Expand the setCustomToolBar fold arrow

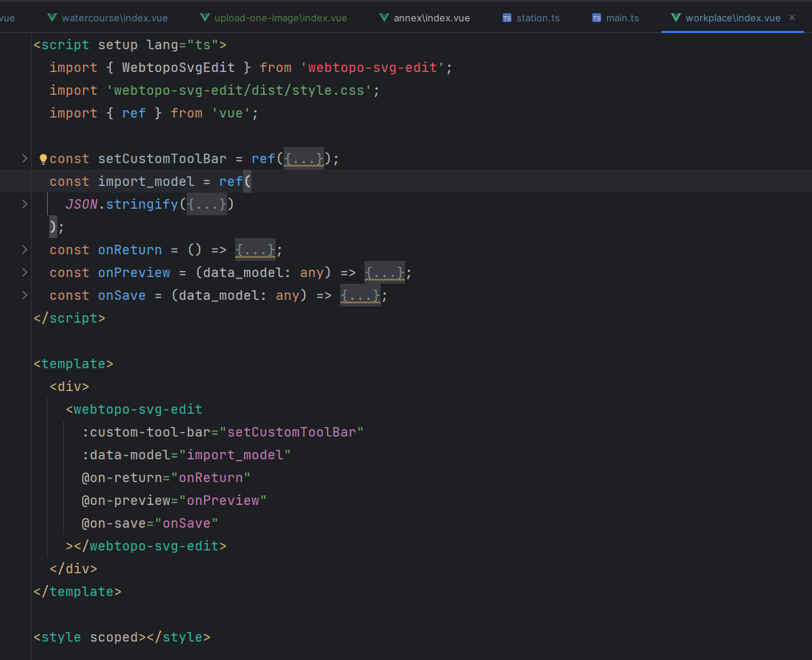coord(24,159)
